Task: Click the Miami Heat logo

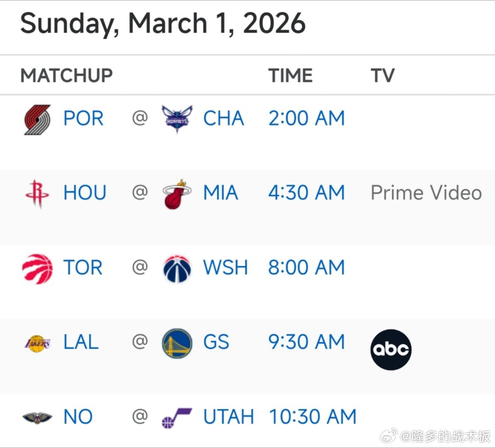Action: click(x=177, y=194)
